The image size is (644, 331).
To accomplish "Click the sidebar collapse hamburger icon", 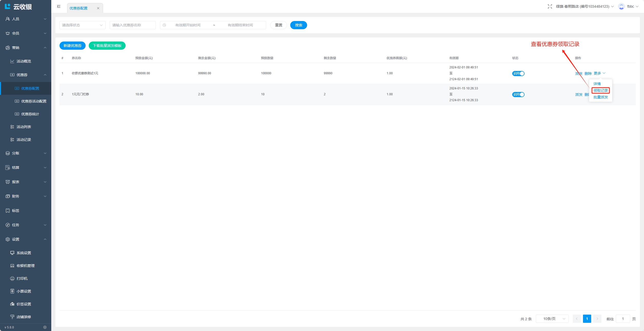I will pos(59,7).
